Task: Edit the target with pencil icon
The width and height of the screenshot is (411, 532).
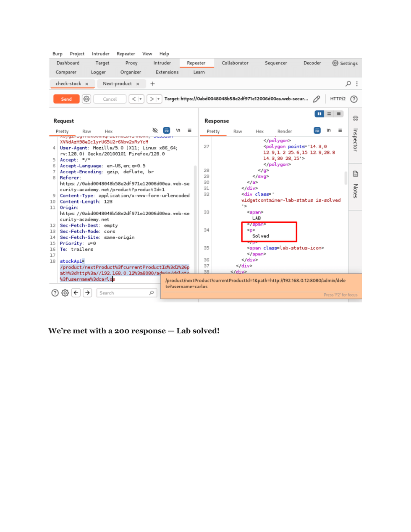Action: [x=317, y=99]
